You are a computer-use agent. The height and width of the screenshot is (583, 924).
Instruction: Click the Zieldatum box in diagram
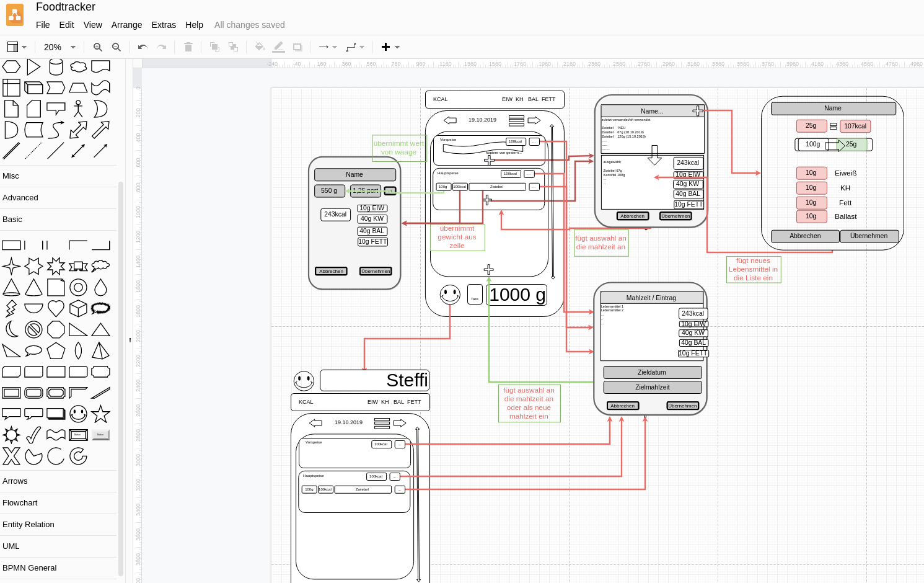[x=653, y=373]
